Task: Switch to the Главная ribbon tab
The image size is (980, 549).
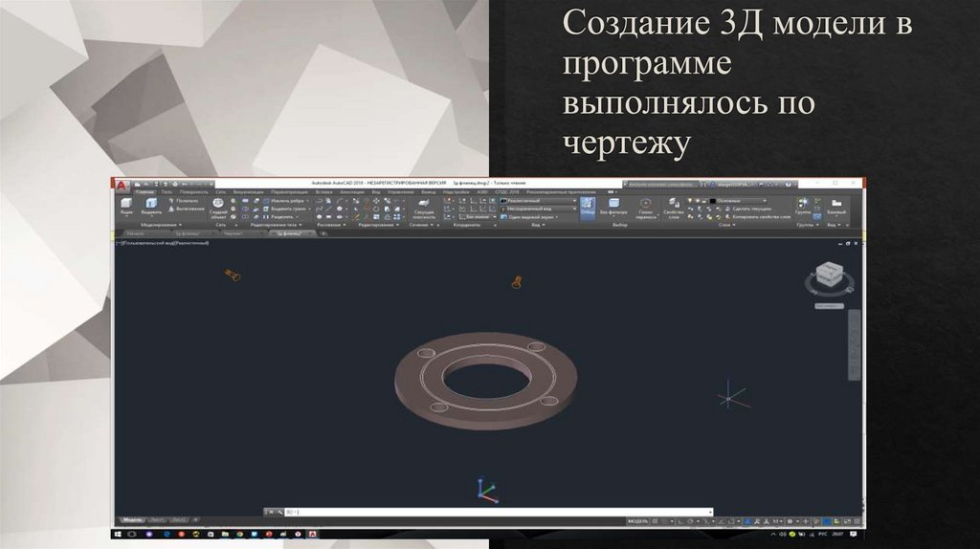Action: pos(145,192)
